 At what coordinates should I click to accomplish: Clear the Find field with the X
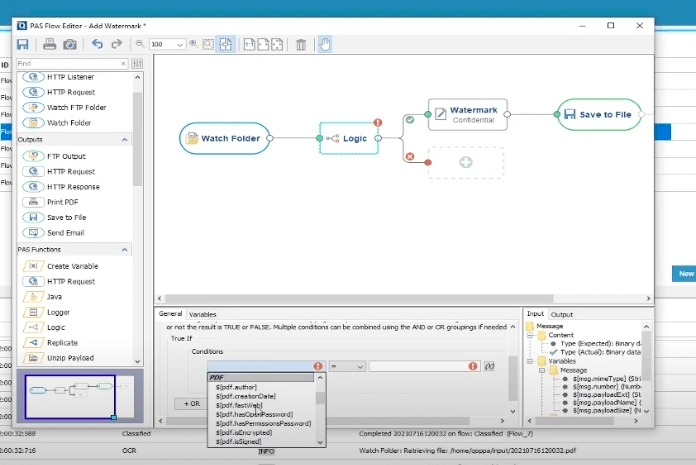pyautogui.click(x=123, y=64)
